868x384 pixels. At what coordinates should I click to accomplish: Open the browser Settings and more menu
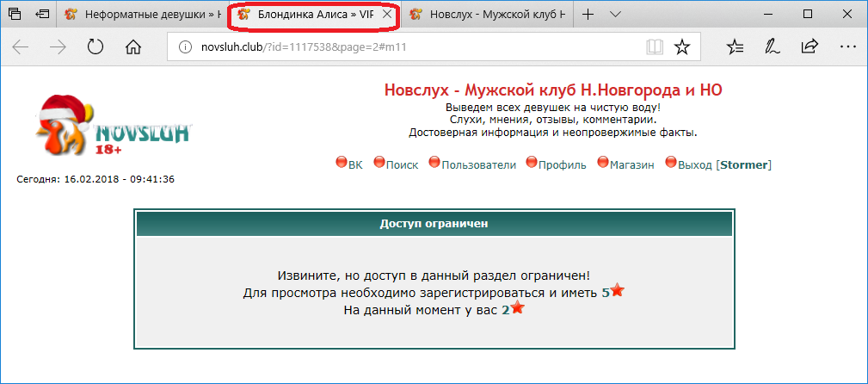click(847, 47)
